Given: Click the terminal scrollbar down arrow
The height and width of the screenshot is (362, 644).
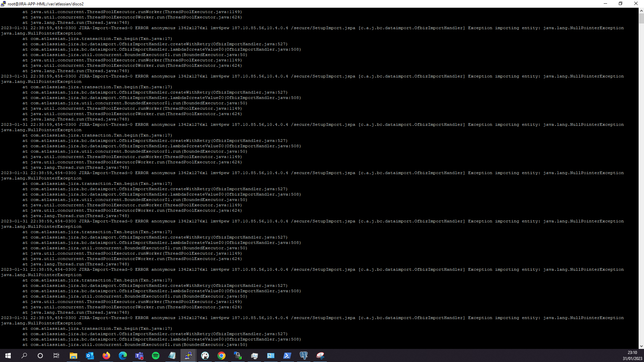Looking at the screenshot, I should [x=641, y=346].
